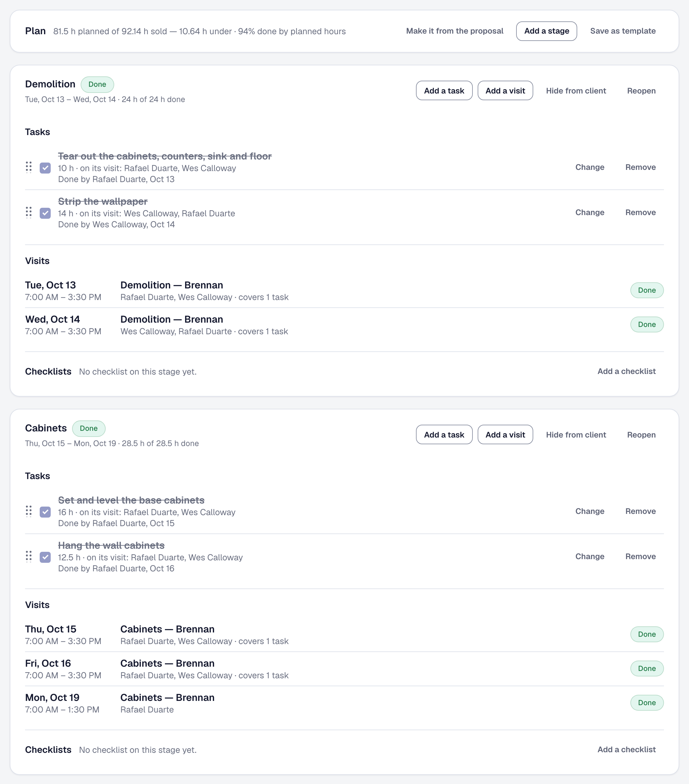Viewport: 689px width, 784px height.
Task: Change Set and level the base cabinets task
Action: coord(590,511)
